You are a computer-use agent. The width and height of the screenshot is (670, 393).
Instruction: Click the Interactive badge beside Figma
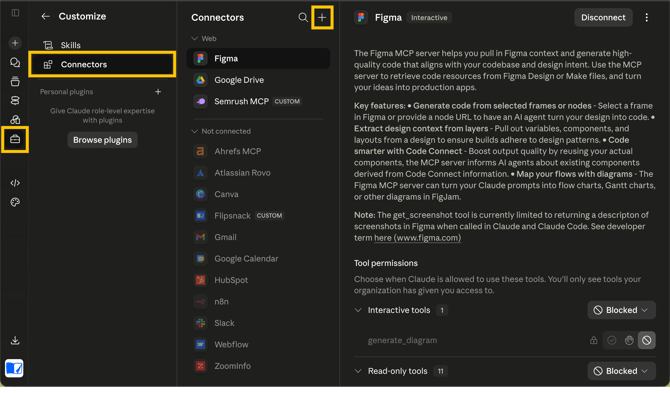(x=429, y=18)
